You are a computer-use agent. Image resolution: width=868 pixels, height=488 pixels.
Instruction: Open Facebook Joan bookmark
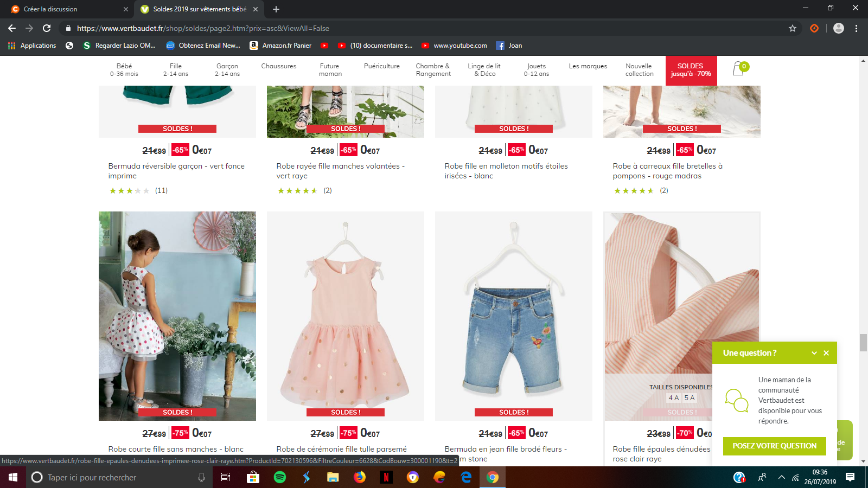coord(509,46)
